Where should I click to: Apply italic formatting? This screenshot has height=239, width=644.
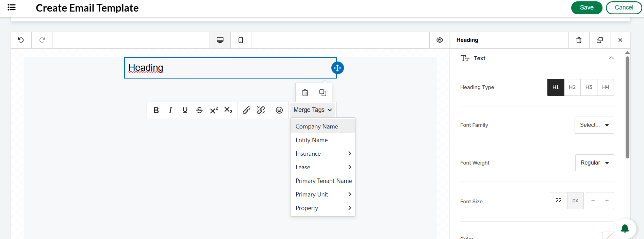(x=170, y=110)
